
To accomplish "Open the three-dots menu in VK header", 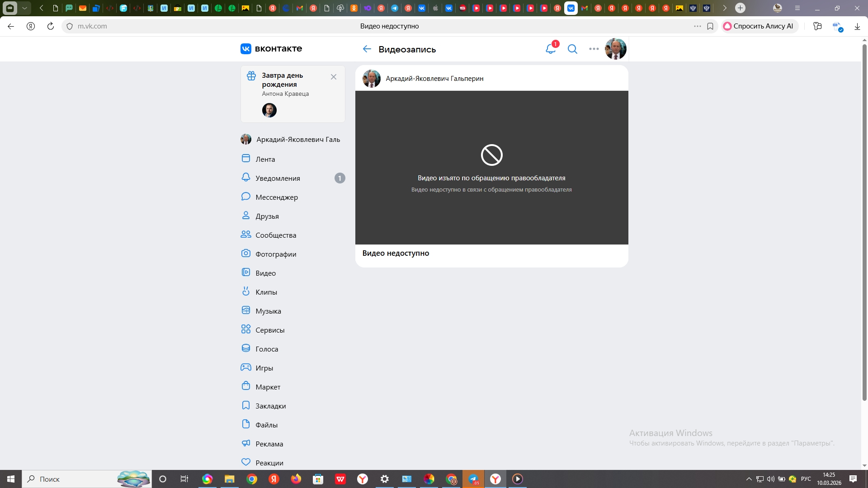I will pyautogui.click(x=594, y=49).
